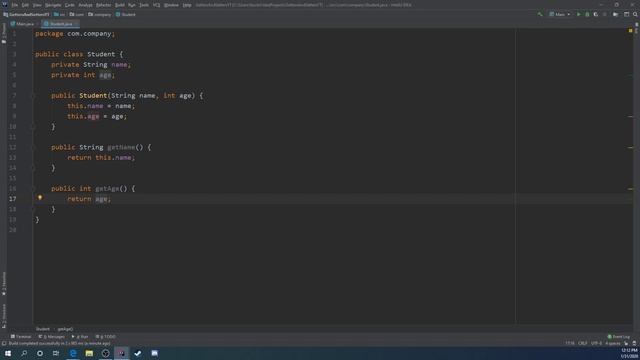Viewport: 640px width, 360px height.
Task: Open the Code menu
Action: point(70,5)
